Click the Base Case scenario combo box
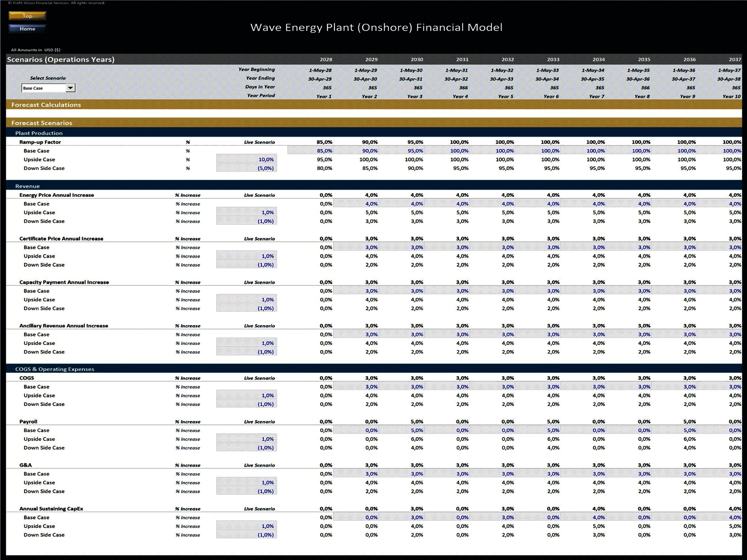747x560 pixels. click(x=48, y=88)
